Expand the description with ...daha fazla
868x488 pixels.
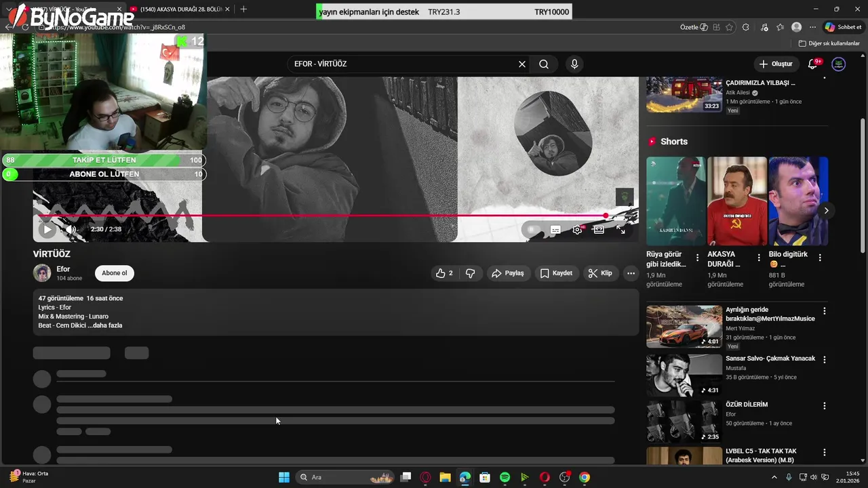(x=105, y=325)
